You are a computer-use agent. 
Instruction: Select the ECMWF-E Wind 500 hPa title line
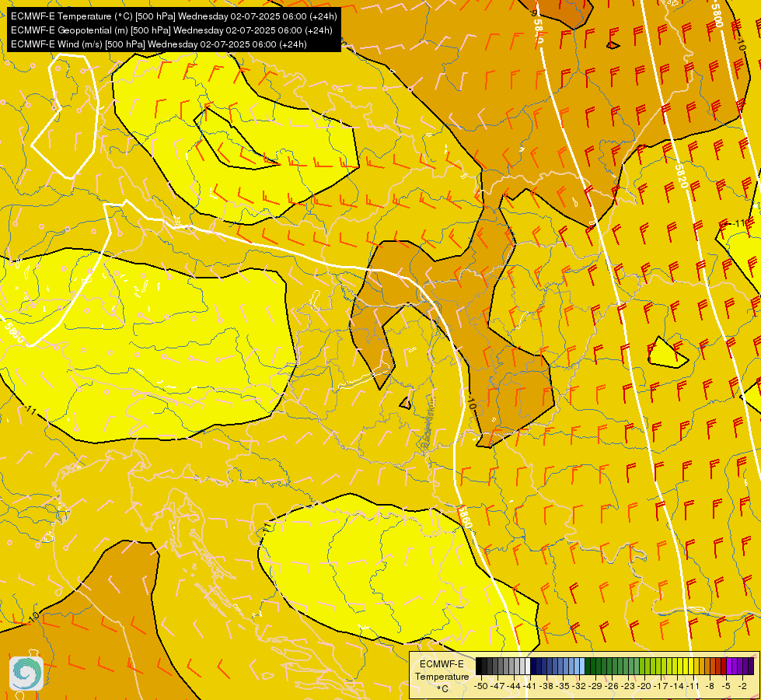(x=159, y=44)
